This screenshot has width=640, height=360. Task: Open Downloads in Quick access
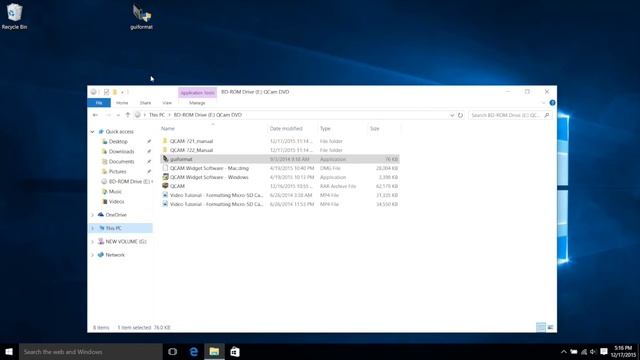coord(121,151)
